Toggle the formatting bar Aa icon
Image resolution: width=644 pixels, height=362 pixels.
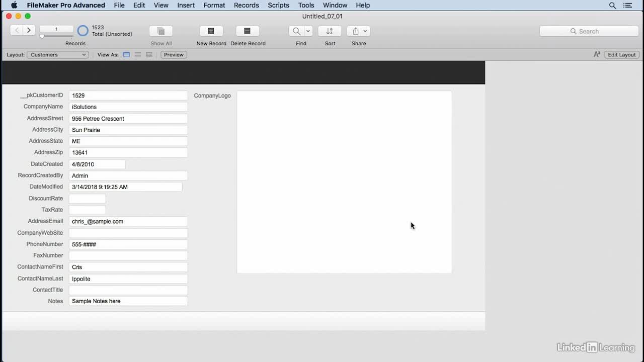point(597,55)
